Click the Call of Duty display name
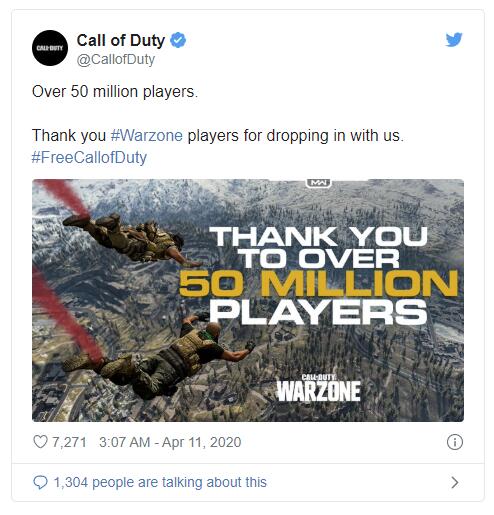Screen dimensions: 494x515 coord(121,41)
